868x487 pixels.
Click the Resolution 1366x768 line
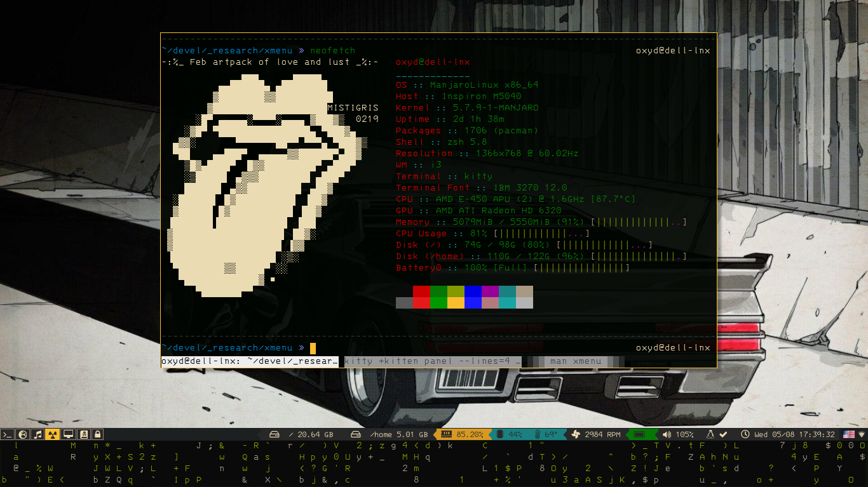pos(487,154)
